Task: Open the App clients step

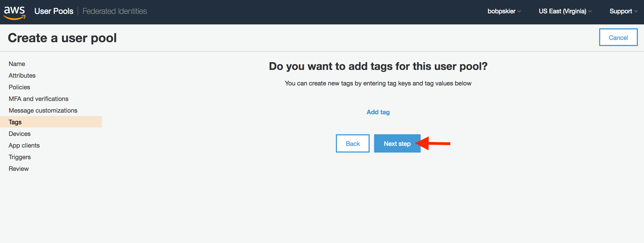Action: coord(24,145)
